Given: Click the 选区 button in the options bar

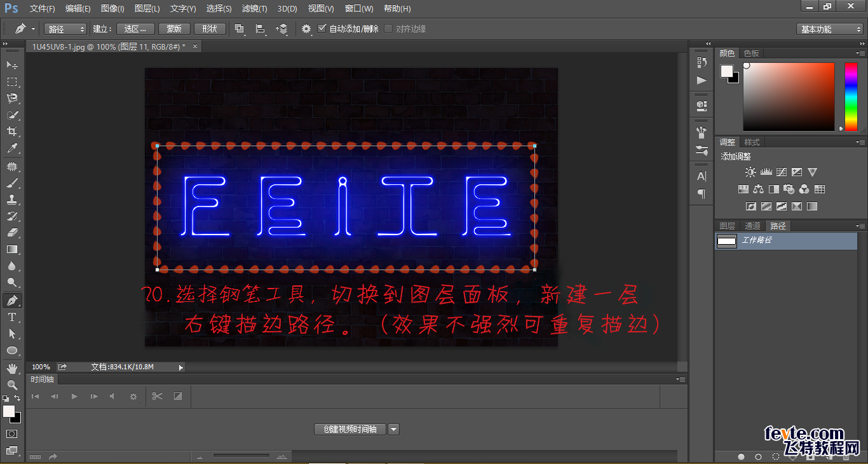Looking at the screenshot, I should coord(135,29).
